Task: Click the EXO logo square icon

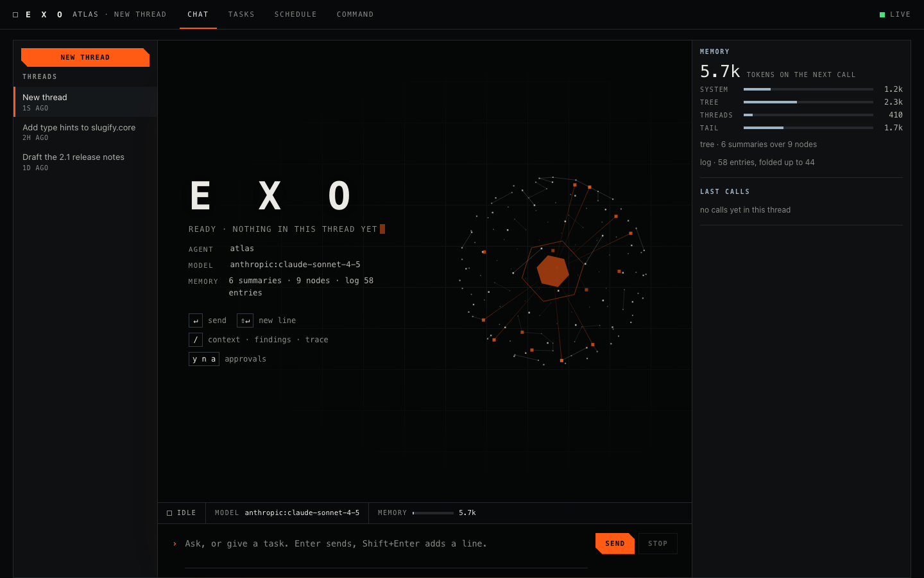Action: click(15, 15)
